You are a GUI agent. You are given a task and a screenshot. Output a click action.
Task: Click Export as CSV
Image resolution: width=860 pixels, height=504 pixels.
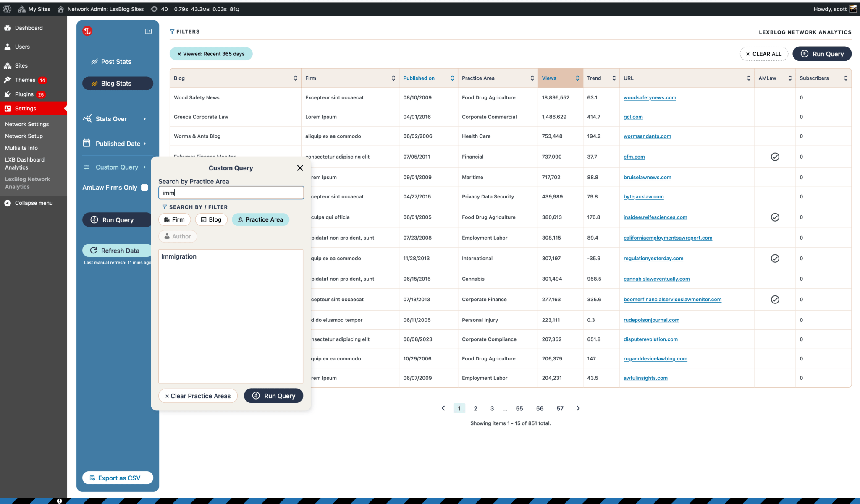pyautogui.click(x=118, y=478)
